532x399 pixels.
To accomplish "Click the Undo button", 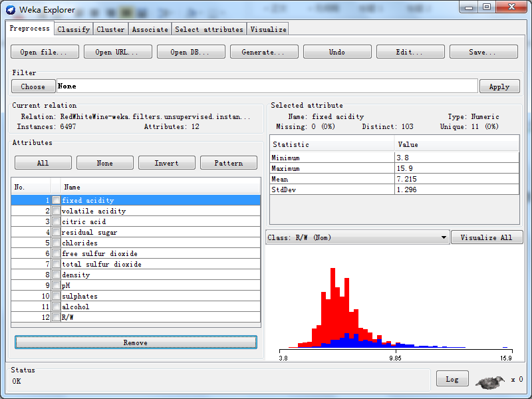I will (x=337, y=52).
